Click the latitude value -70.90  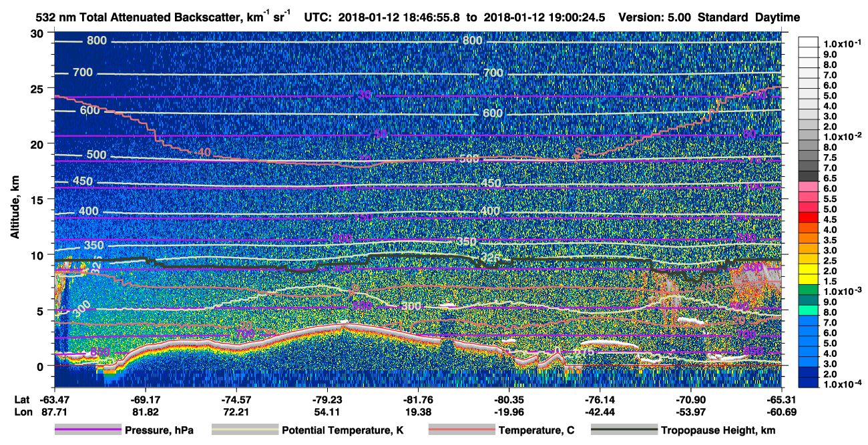click(x=691, y=400)
